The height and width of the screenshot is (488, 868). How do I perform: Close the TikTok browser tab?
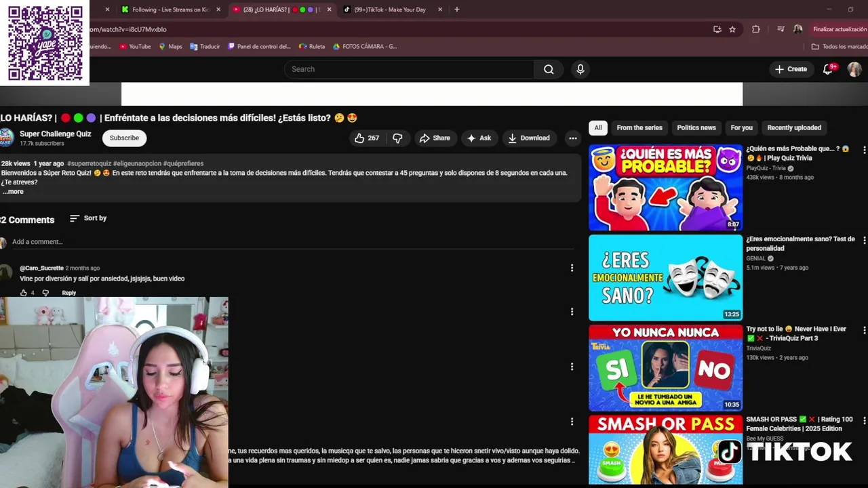click(440, 9)
